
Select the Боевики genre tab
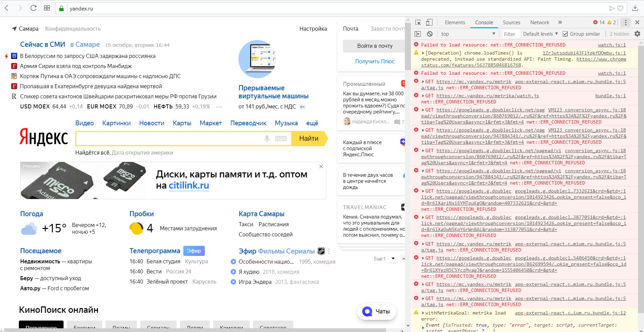pyautogui.click(x=84, y=327)
